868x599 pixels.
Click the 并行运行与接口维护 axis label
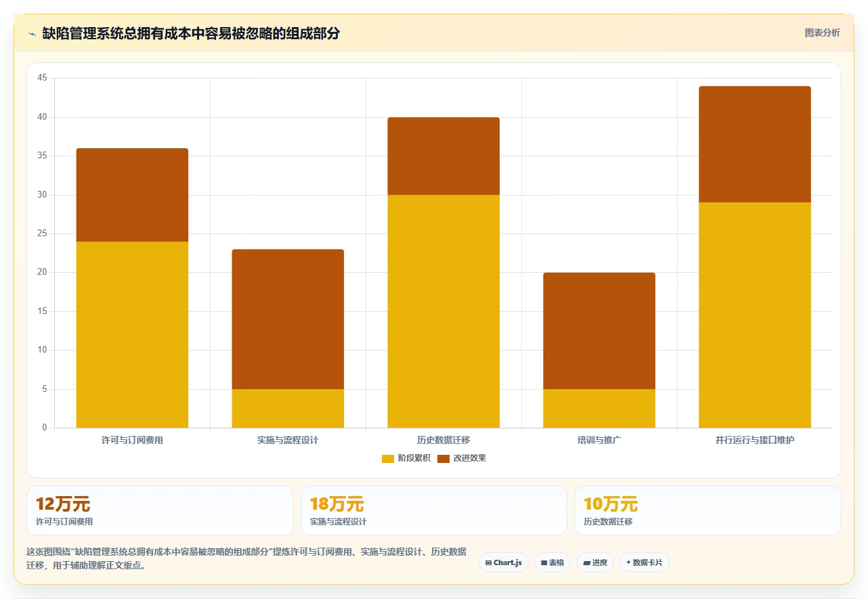(755, 440)
